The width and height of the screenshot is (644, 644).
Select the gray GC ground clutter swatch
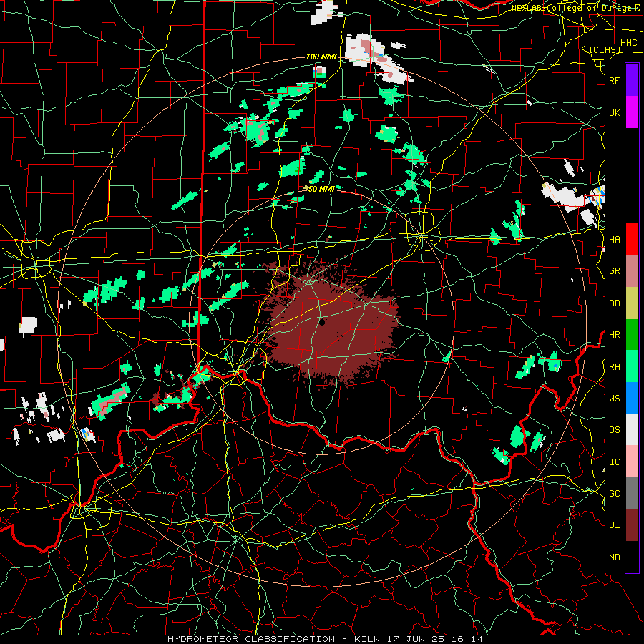[x=632, y=493]
